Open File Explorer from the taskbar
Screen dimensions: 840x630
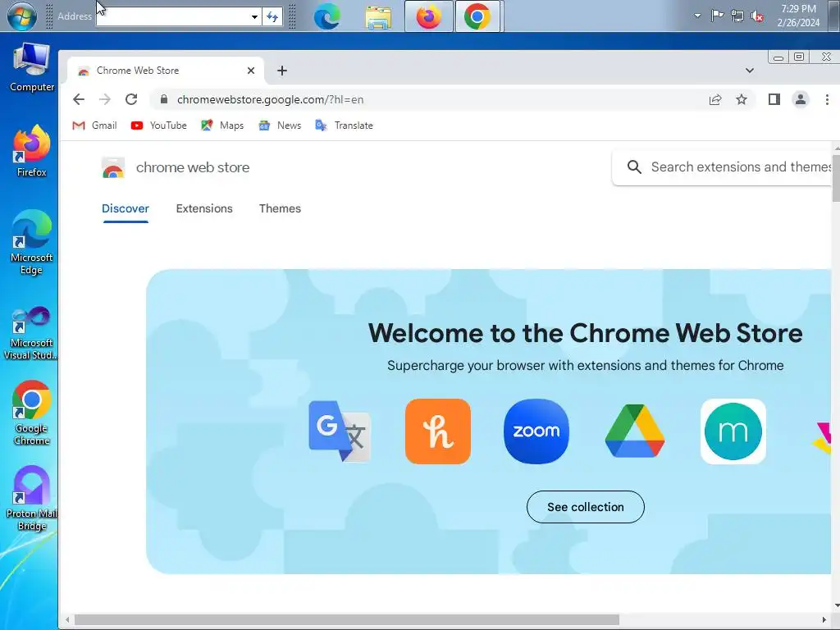[378, 16]
